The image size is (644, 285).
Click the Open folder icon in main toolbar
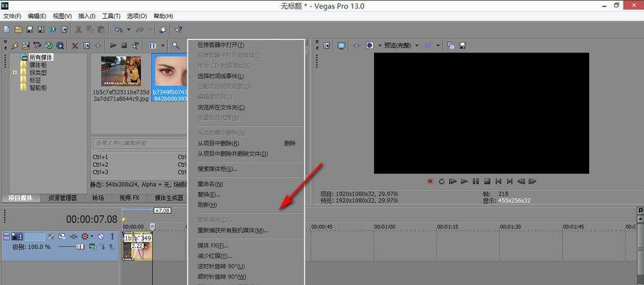click(x=18, y=30)
